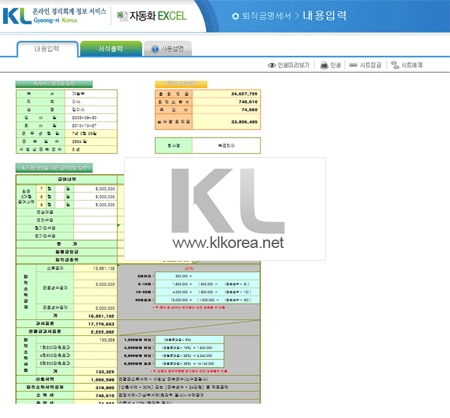Click the month number 9 cell
This screenshot has width=450, height=418.
(x=41, y=205)
